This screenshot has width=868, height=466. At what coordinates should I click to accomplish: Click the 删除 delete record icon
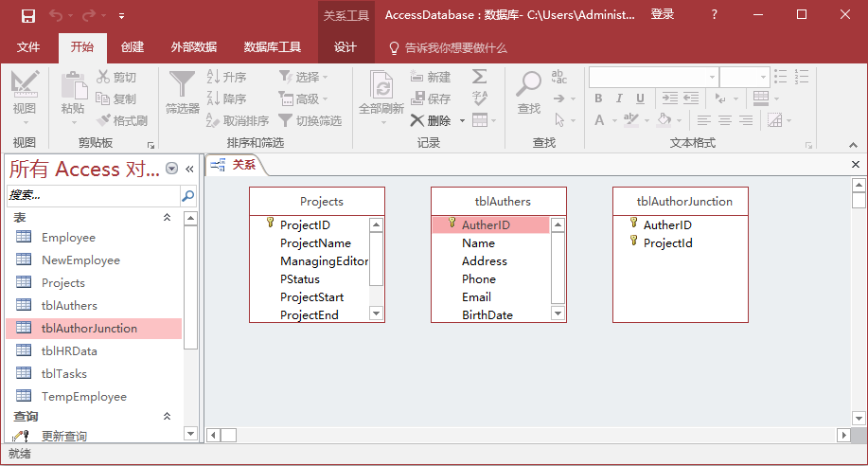pos(431,120)
